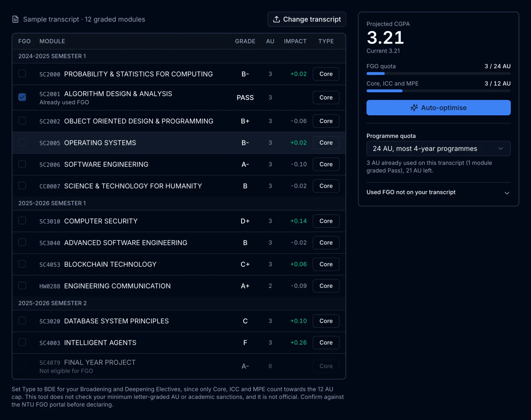Click the upload icon in Change transcript
Viewport: 531px width, 420px height.
click(276, 19)
